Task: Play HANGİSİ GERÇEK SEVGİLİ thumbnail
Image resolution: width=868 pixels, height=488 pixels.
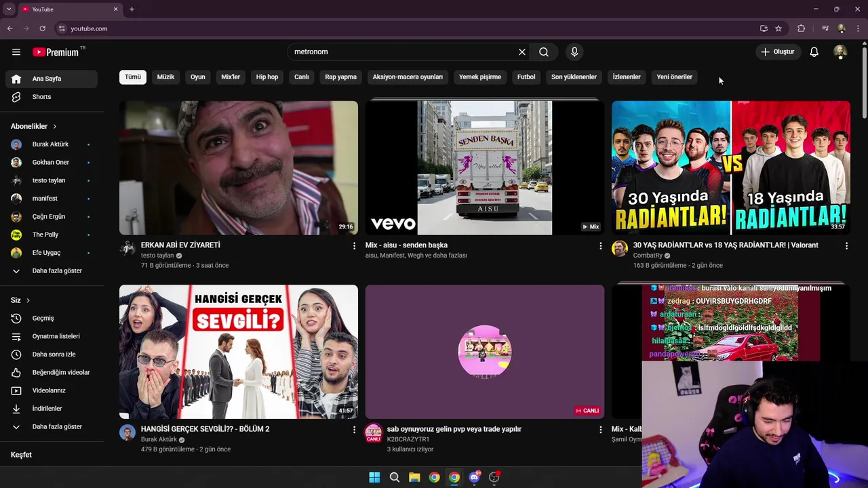Action: (239, 352)
